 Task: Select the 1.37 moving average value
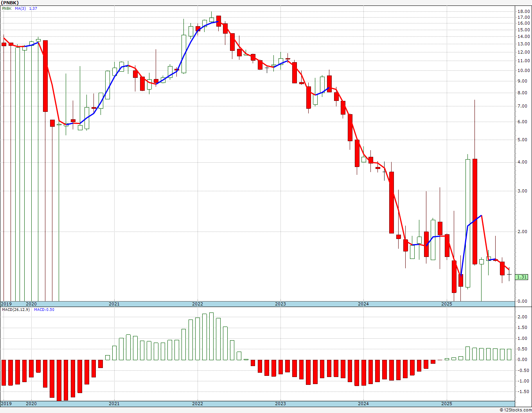(x=33, y=8)
